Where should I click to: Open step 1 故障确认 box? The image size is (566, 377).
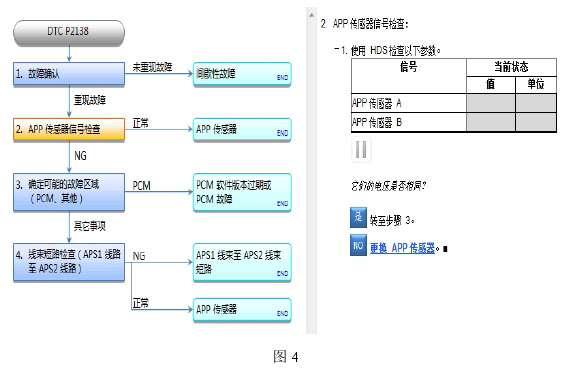click(x=69, y=74)
